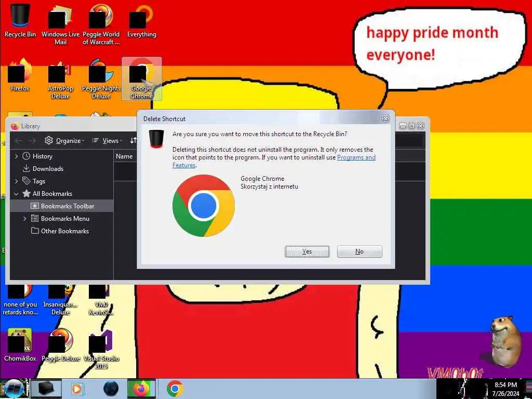
Task: Select the Peggle Deluxe desktop icon
Action: coord(61,345)
